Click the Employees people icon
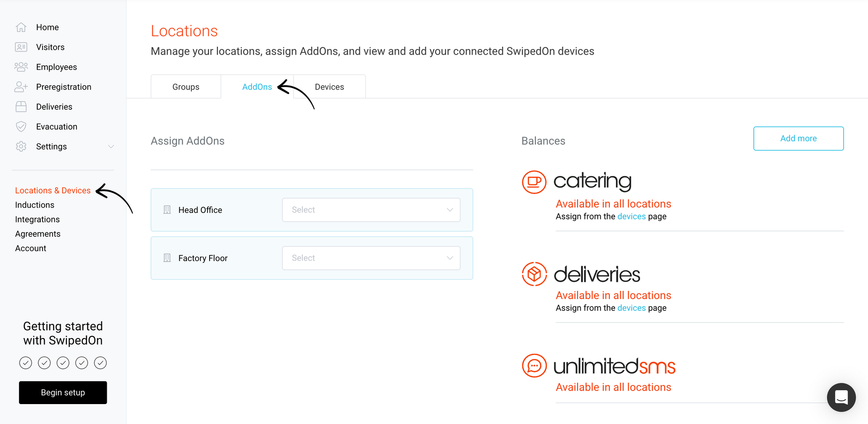 (x=21, y=67)
